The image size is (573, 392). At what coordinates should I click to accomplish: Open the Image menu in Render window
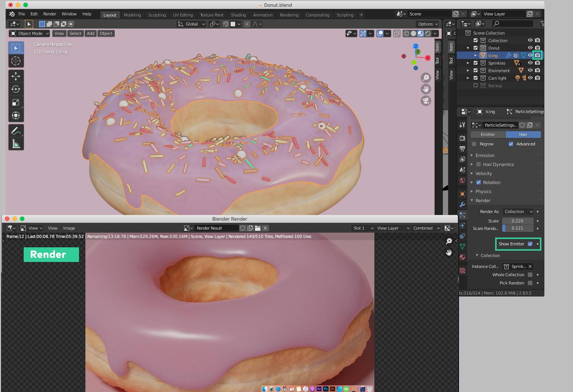click(x=69, y=228)
